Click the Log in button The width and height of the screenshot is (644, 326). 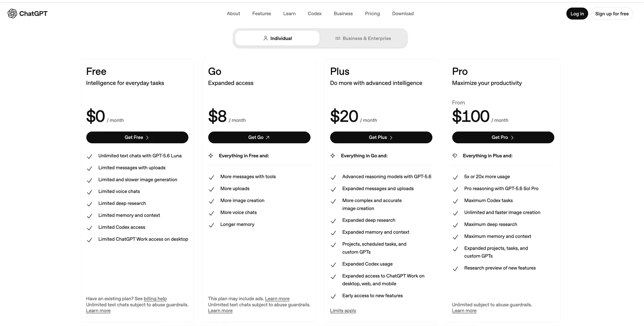[577, 14]
